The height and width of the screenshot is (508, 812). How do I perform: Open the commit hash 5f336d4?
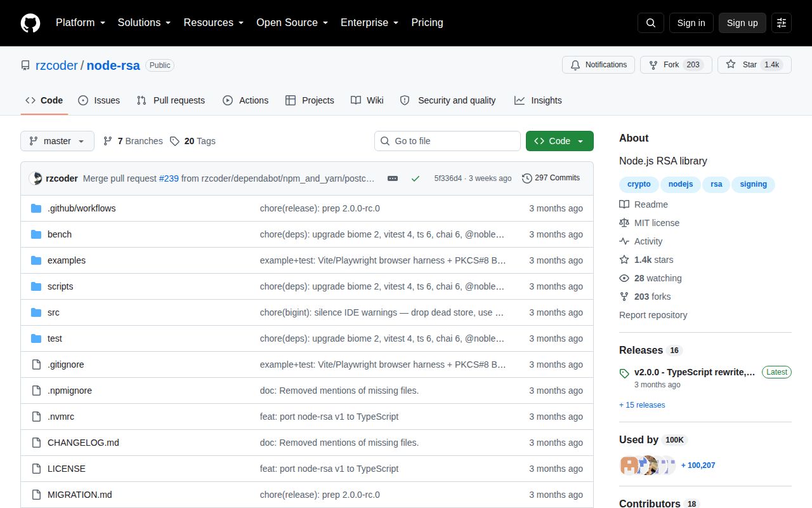click(448, 178)
